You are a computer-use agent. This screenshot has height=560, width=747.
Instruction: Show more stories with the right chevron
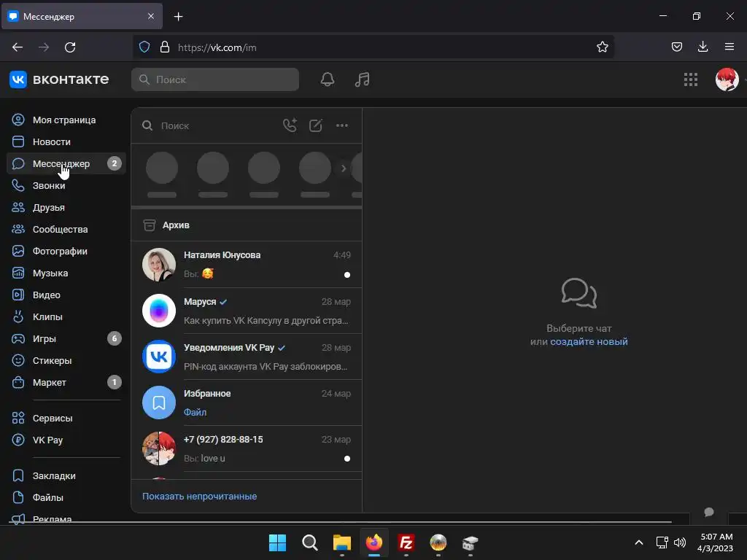coord(344,168)
